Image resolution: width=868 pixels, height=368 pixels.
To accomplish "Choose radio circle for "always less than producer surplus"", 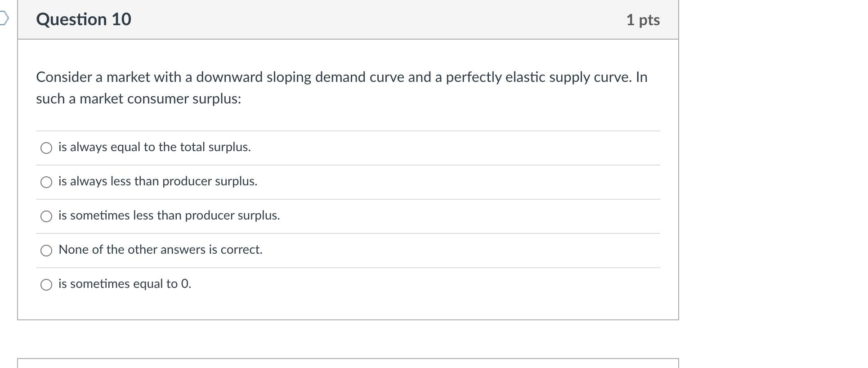I will 46,182.
